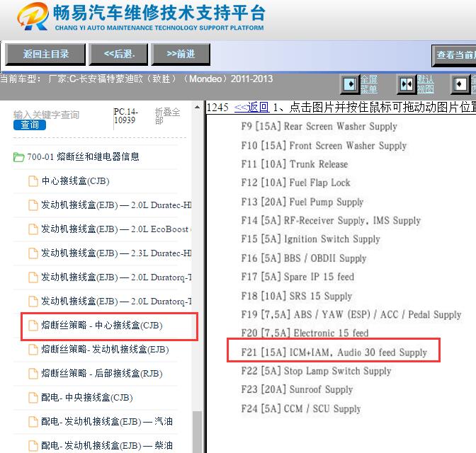
Task: Click the F12 [10A] Fuel Flap Lock line
Action: pos(295,183)
